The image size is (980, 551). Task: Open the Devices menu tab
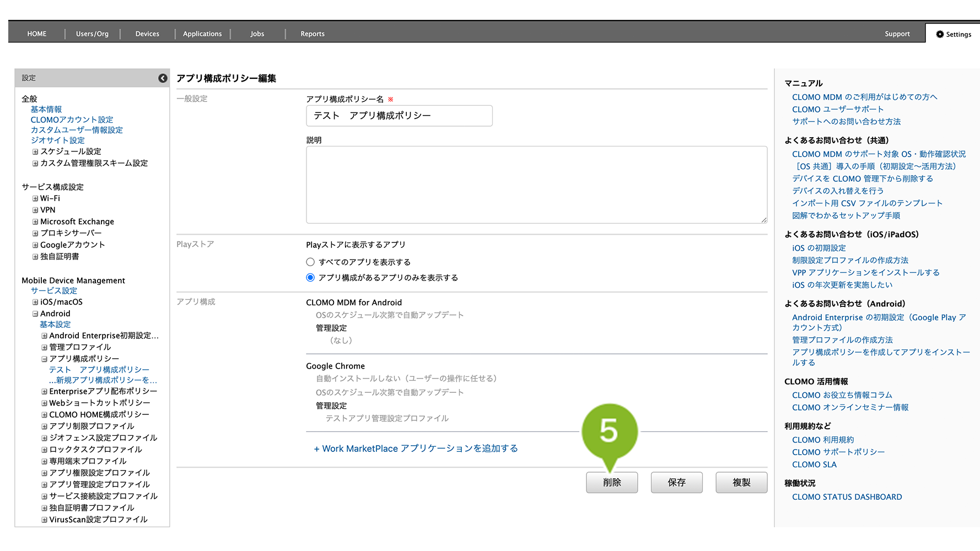click(147, 34)
